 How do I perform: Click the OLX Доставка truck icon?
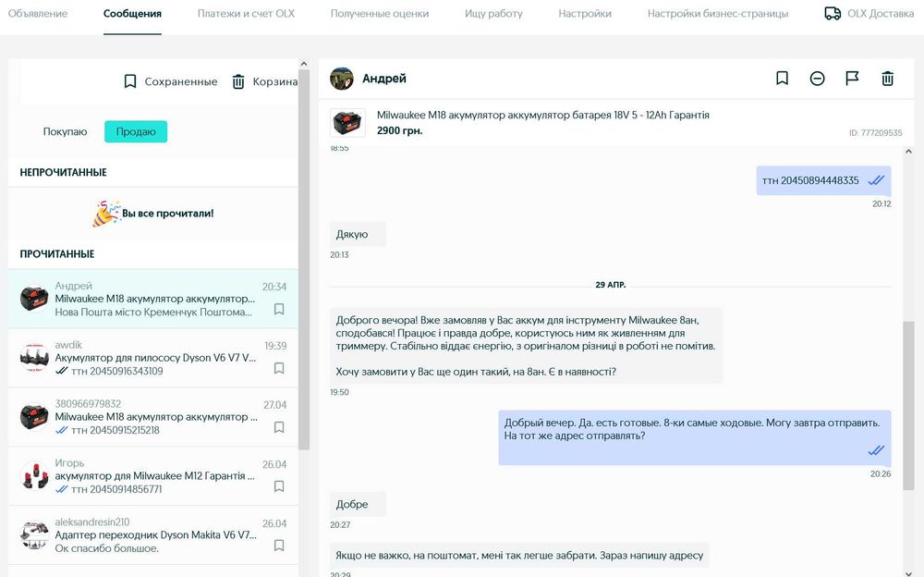pos(833,14)
